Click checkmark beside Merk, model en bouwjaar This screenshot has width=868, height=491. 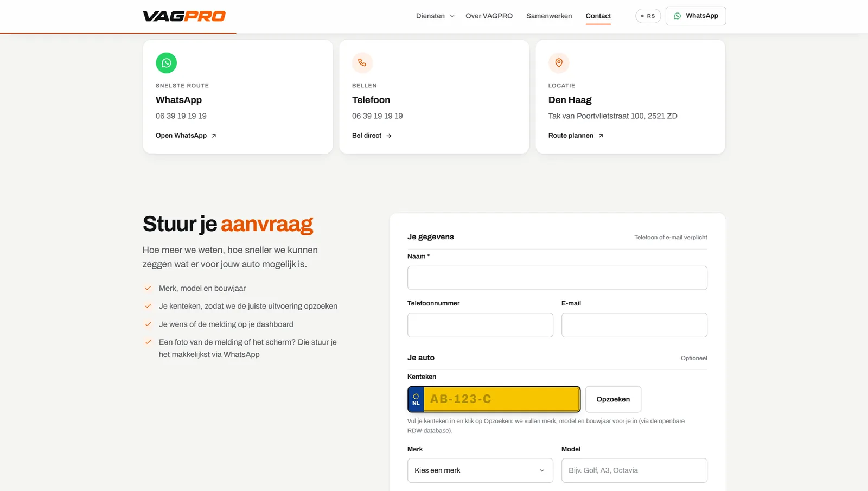coord(148,288)
